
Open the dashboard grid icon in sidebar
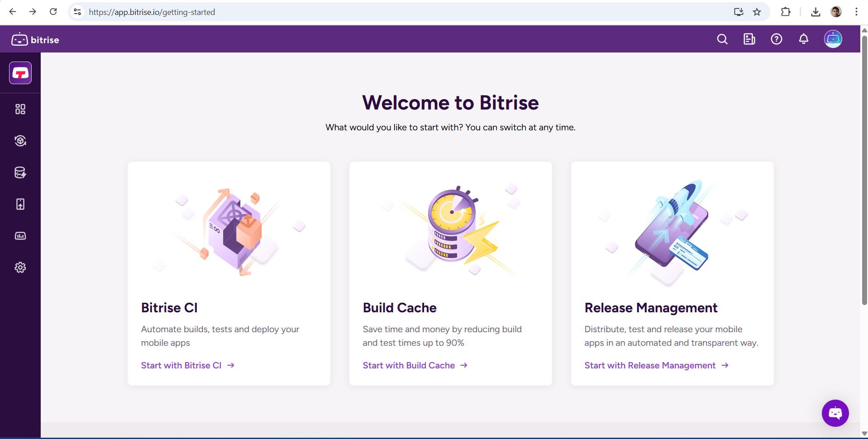pyautogui.click(x=20, y=109)
